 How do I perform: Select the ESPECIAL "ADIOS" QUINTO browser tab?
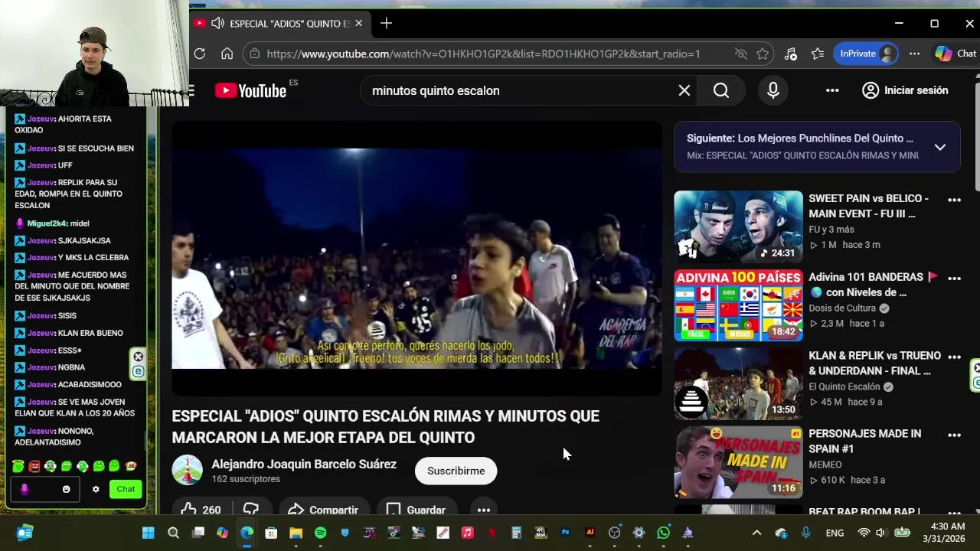click(x=282, y=24)
